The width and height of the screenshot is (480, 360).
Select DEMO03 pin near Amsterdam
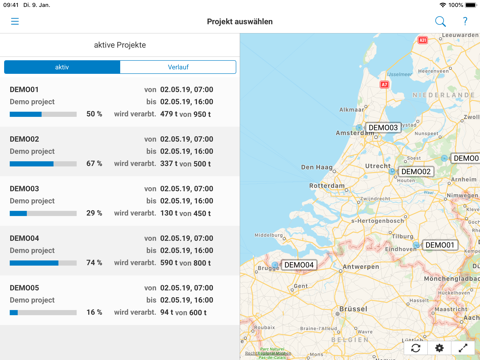(359, 128)
